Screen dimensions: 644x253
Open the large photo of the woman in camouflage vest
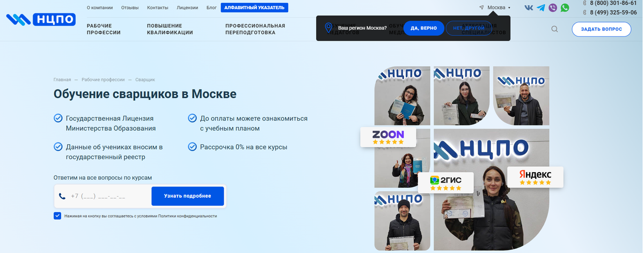tap(492, 190)
